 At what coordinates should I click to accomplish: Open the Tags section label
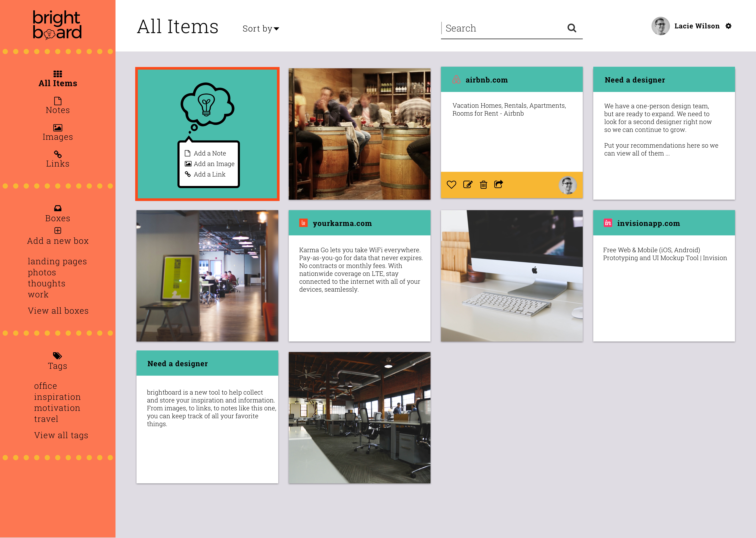click(x=58, y=366)
